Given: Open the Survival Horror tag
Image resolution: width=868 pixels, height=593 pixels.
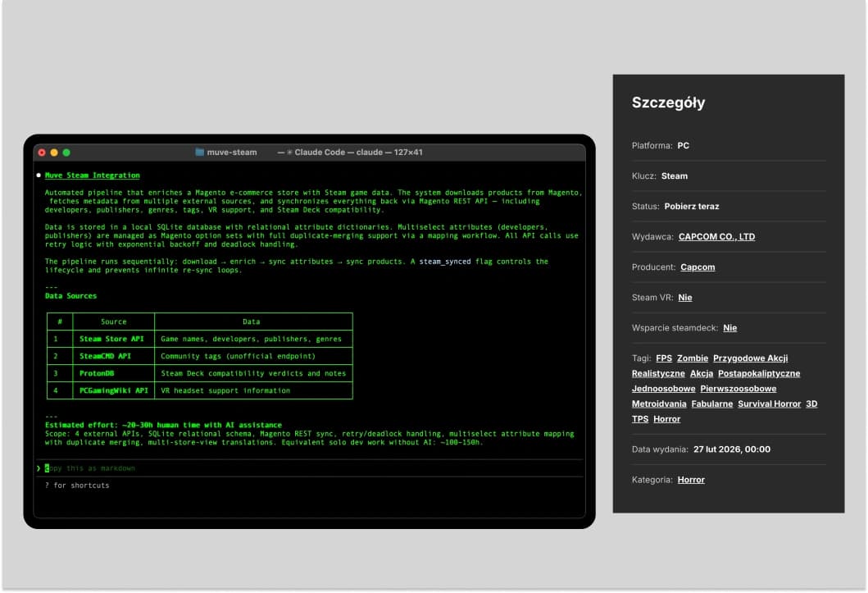Looking at the screenshot, I should pyautogui.click(x=770, y=404).
